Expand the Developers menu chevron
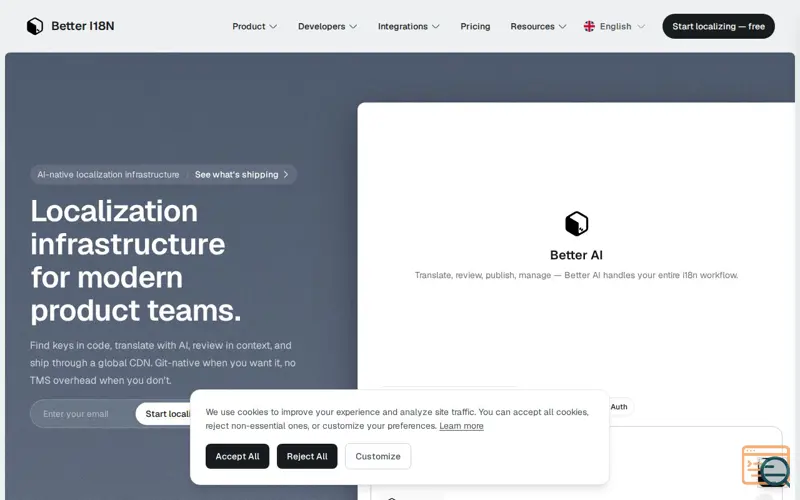The height and width of the screenshot is (500, 800). [353, 27]
